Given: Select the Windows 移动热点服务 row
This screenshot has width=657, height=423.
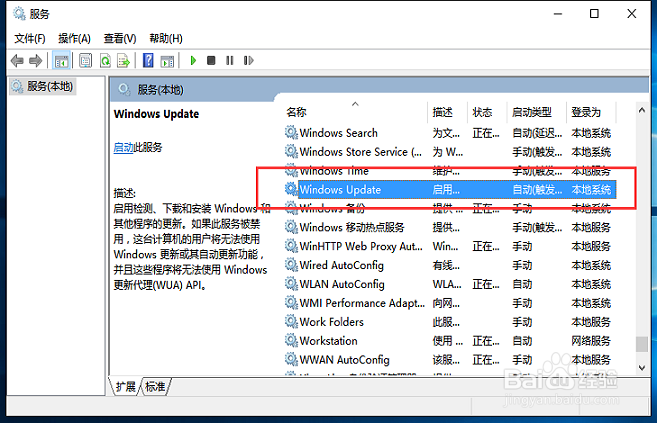Looking at the screenshot, I should tap(450, 227).
